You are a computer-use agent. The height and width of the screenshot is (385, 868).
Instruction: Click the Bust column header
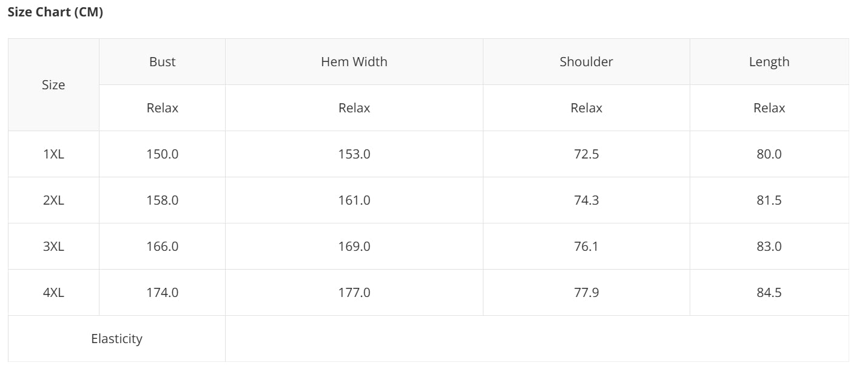pos(162,62)
